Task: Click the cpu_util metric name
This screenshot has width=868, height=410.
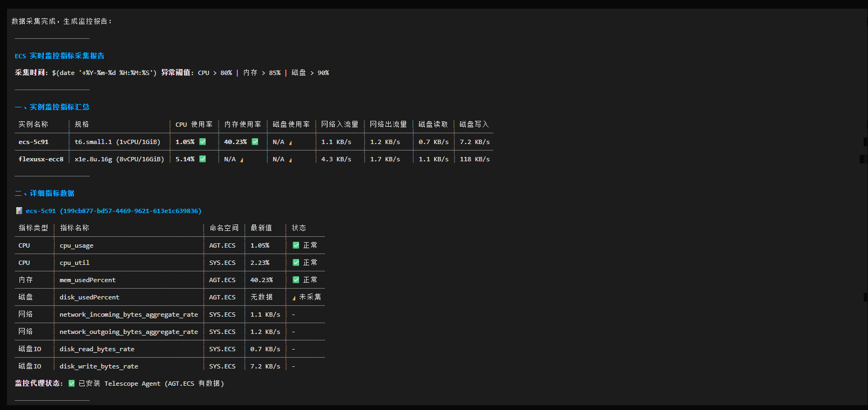Action: pos(74,263)
